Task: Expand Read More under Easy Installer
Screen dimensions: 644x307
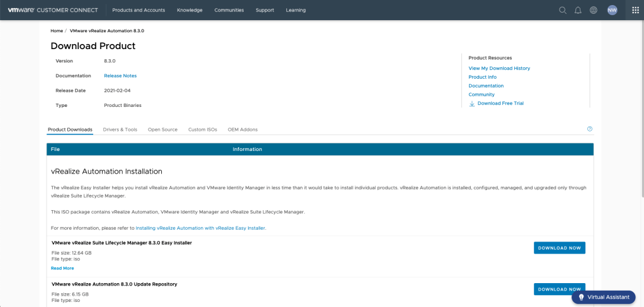Action: (x=62, y=268)
